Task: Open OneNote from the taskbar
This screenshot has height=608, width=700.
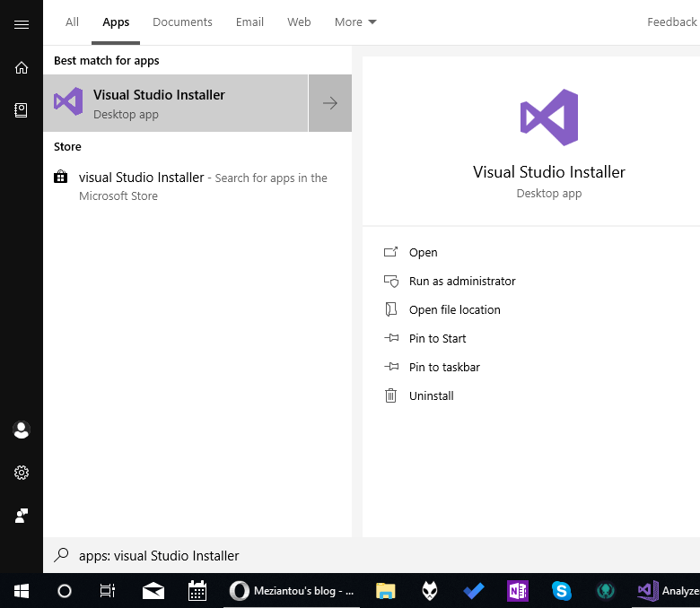Action: [x=518, y=591]
